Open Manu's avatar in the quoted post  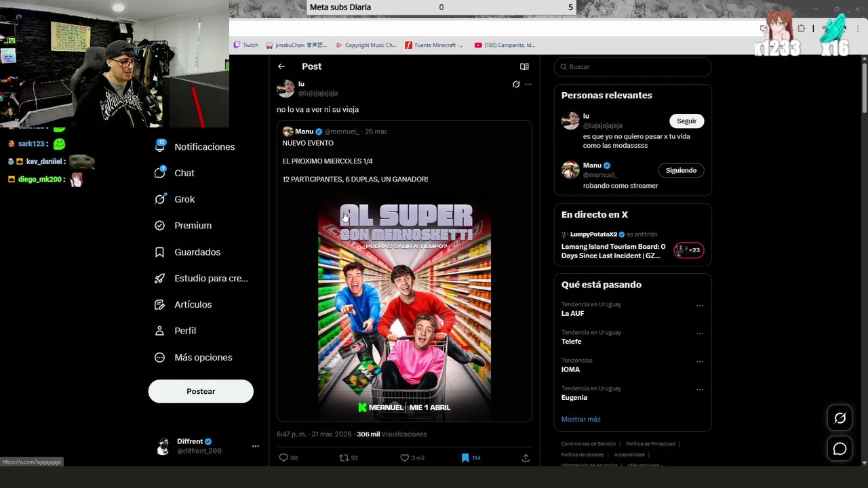click(288, 131)
